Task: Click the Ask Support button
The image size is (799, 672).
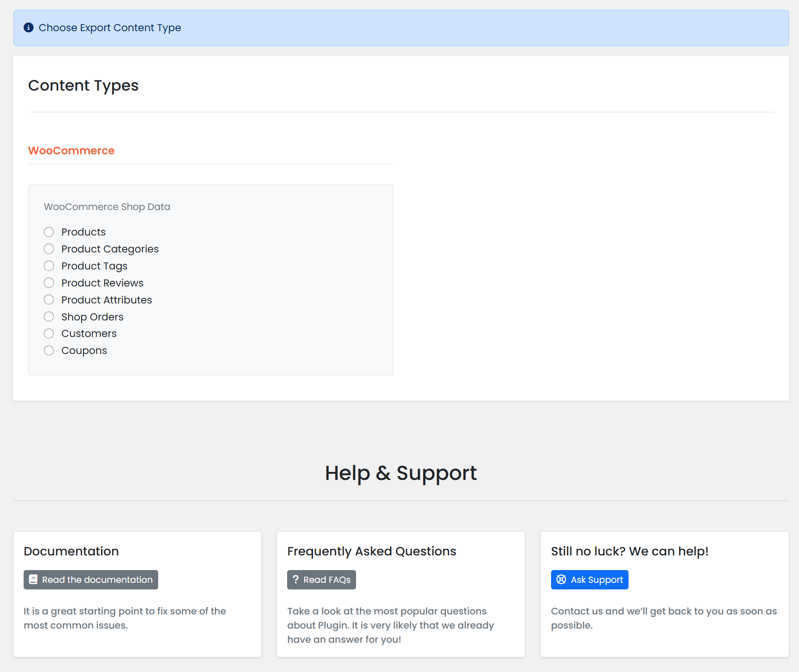Action: click(x=589, y=580)
